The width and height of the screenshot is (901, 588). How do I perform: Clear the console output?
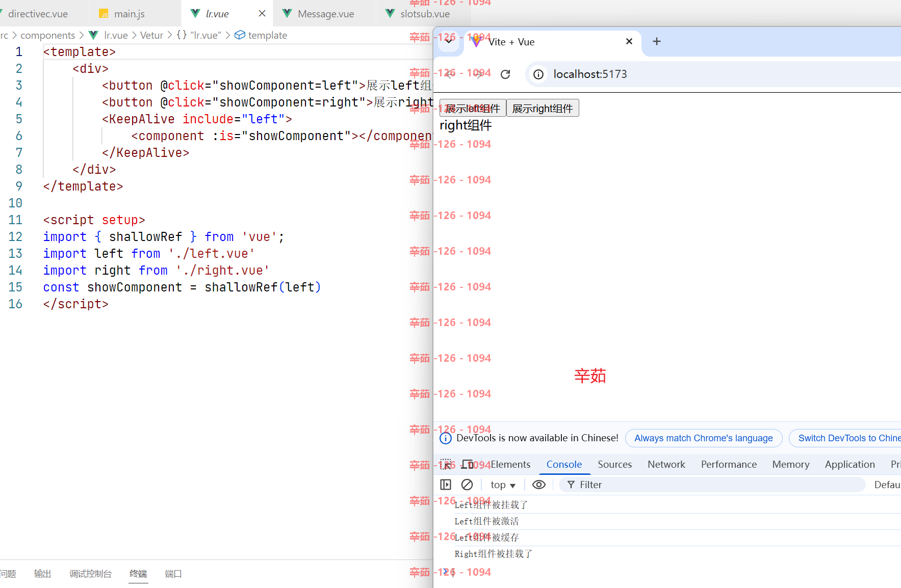pos(467,485)
